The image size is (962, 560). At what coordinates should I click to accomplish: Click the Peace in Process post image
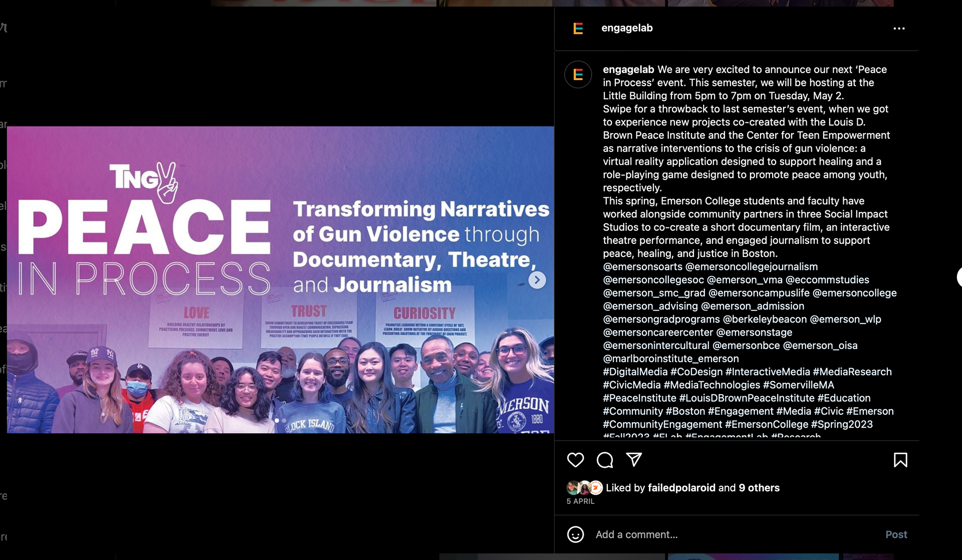(281, 279)
